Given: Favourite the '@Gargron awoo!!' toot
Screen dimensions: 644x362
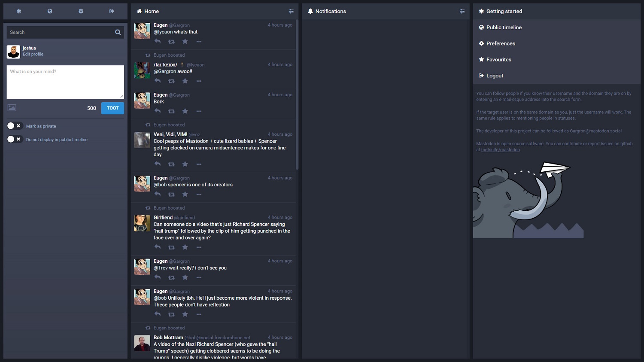Looking at the screenshot, I should 185,81.
